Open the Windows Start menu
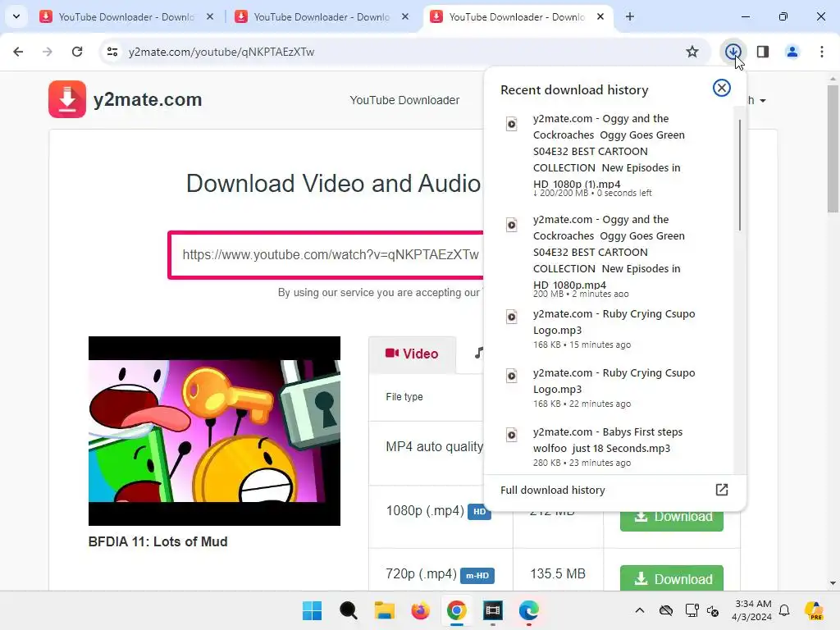This screenshot has width=840, height=630. tap(312, 610)
